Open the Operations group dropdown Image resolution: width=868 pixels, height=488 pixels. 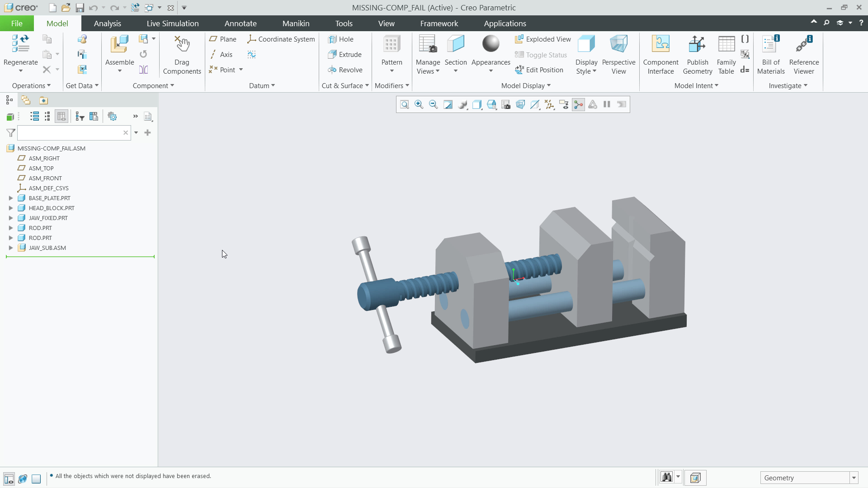point(31,86)
